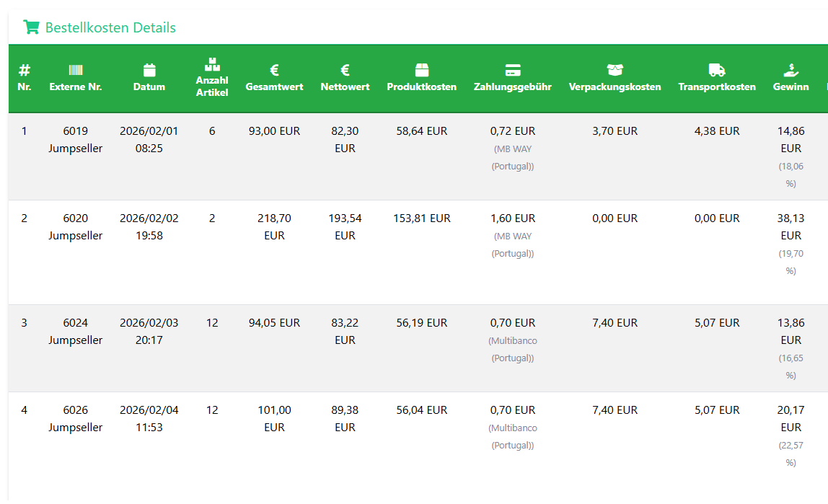Click the calendar icon above Datum
The width and height of the screenshot is (828, 504).
pos(149,70)
